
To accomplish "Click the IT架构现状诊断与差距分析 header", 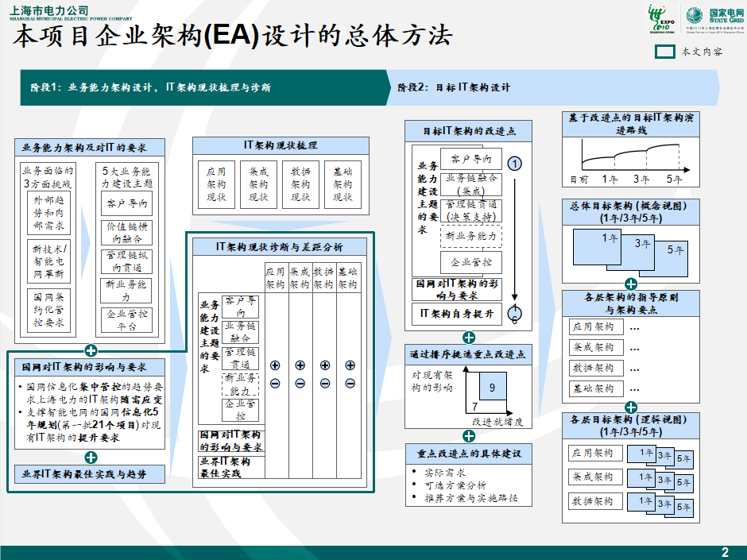I will point(280,247).
